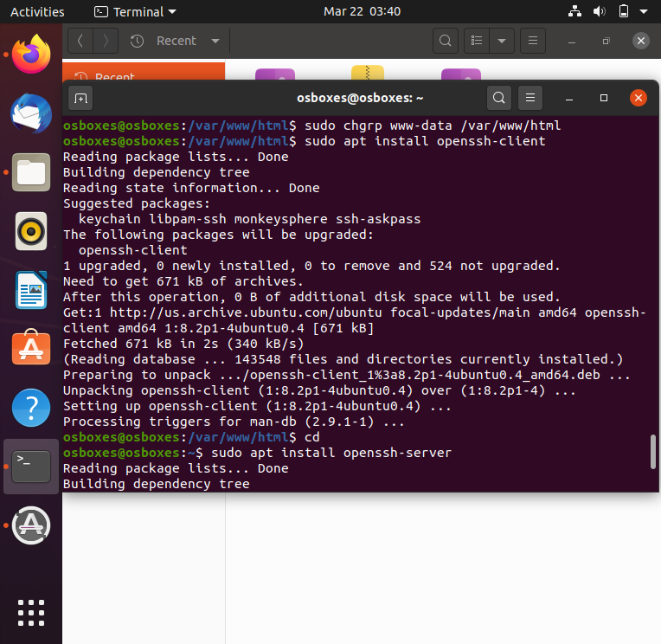Image resolution: width=661 pixels, height=644 pixels.
Task: Click 'sudo chgrp www-data /var/www/html' command
Action: tap(433, 126)
